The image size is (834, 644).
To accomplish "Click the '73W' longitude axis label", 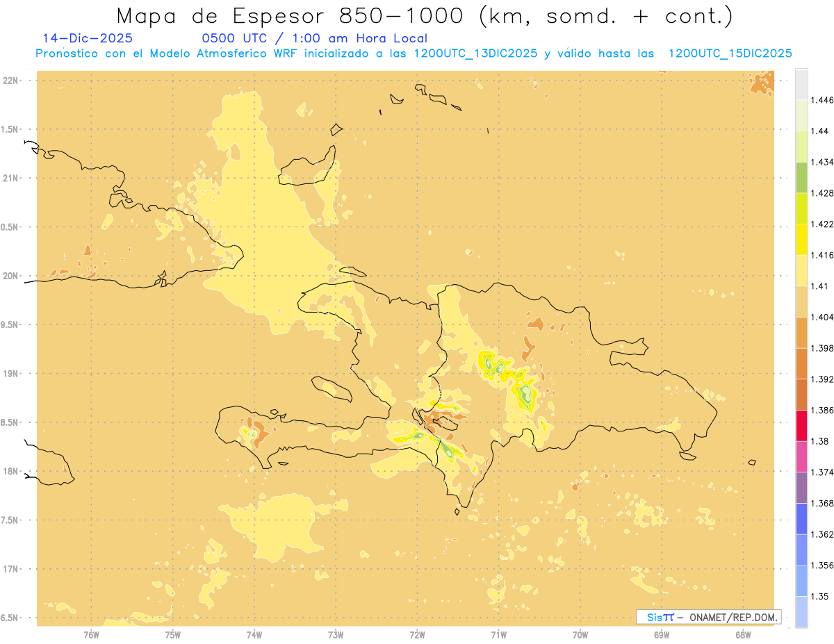I will point(336,634).
